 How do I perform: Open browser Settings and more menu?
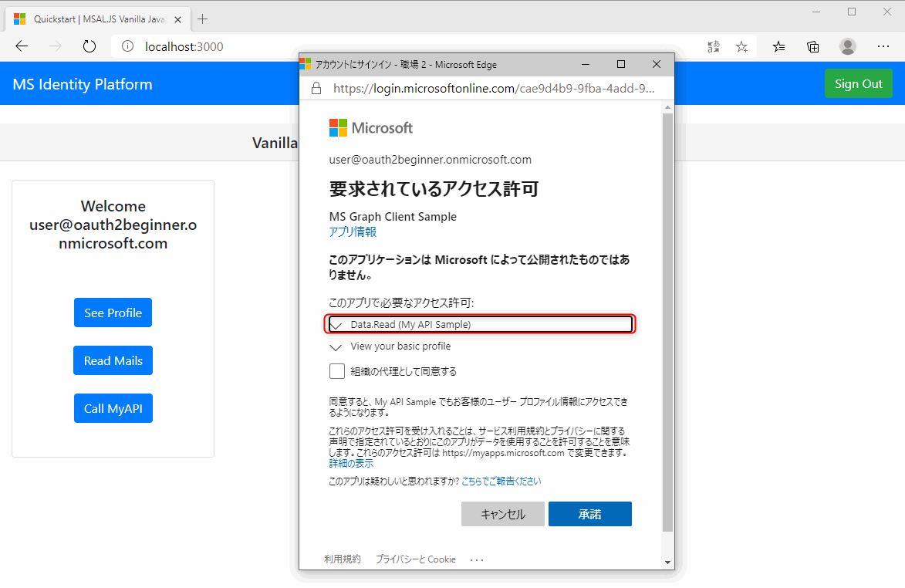(x=883, y=47)
